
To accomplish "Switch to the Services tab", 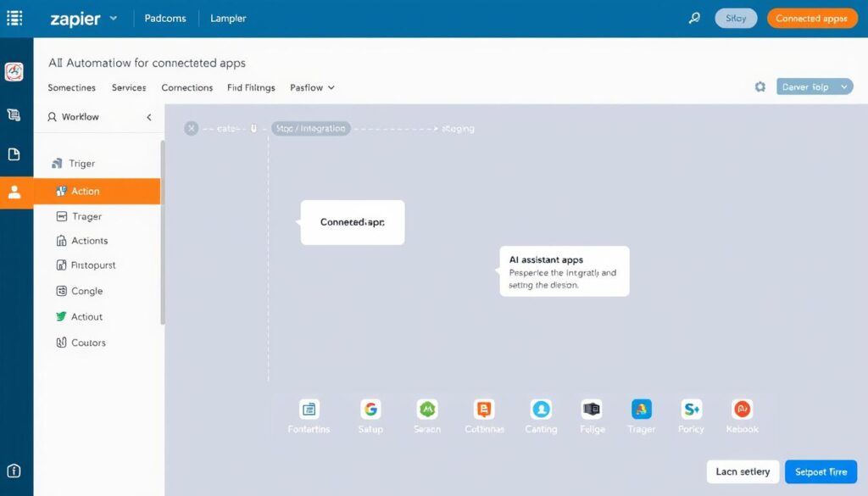I will tap(129, 87).
